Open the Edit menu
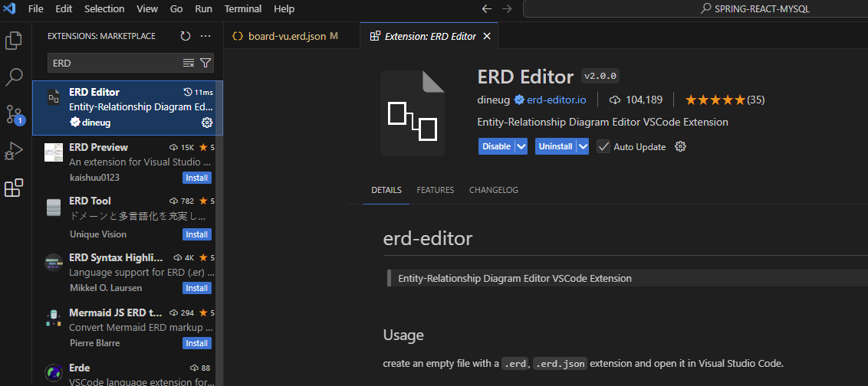The height and width of the screenshot is (386, 868). (x=64, y=9)
